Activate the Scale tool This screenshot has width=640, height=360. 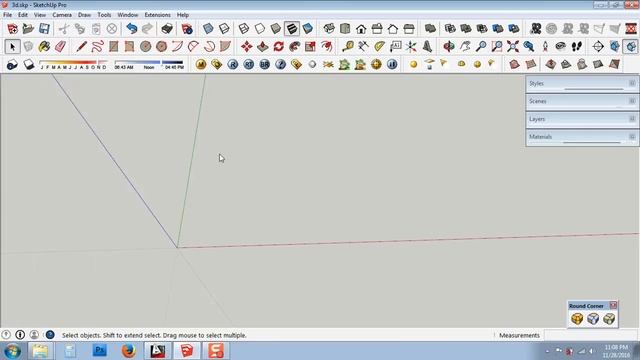pos(310,47)
